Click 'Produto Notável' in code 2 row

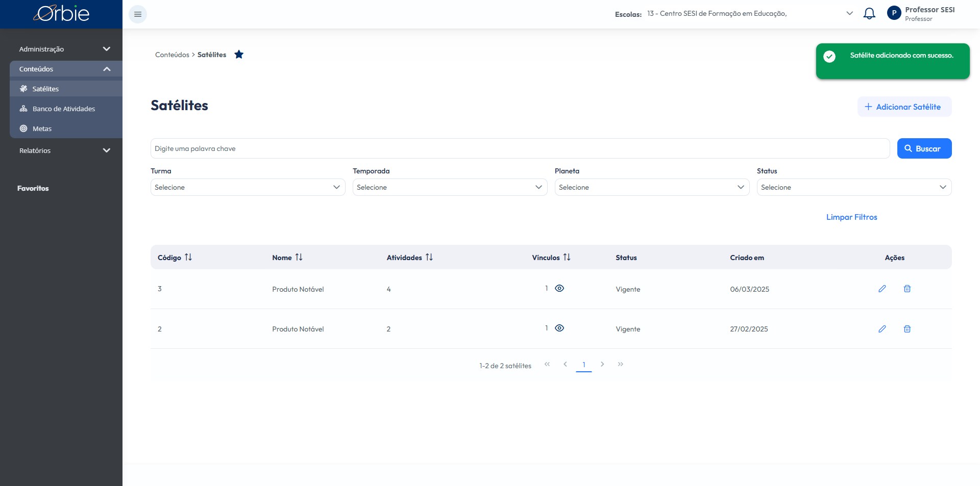pyautogui.click(x=298, y=329)
